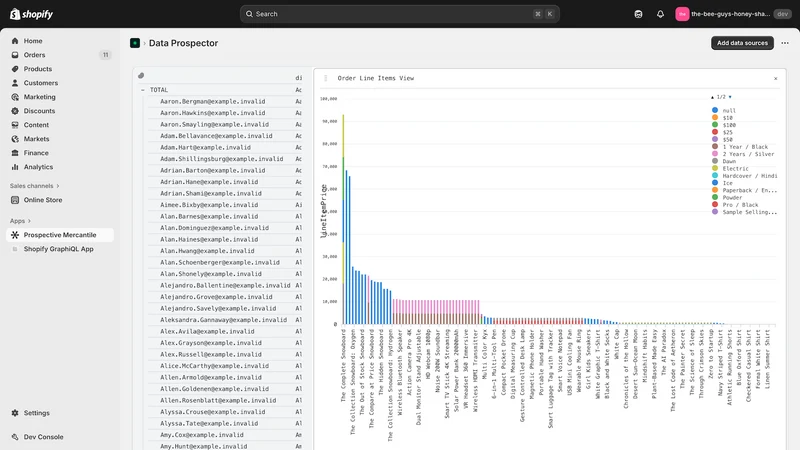This screenshot has width=800, height=450.
Task: Toggle the Dawn legend entry
Action: 724,161
